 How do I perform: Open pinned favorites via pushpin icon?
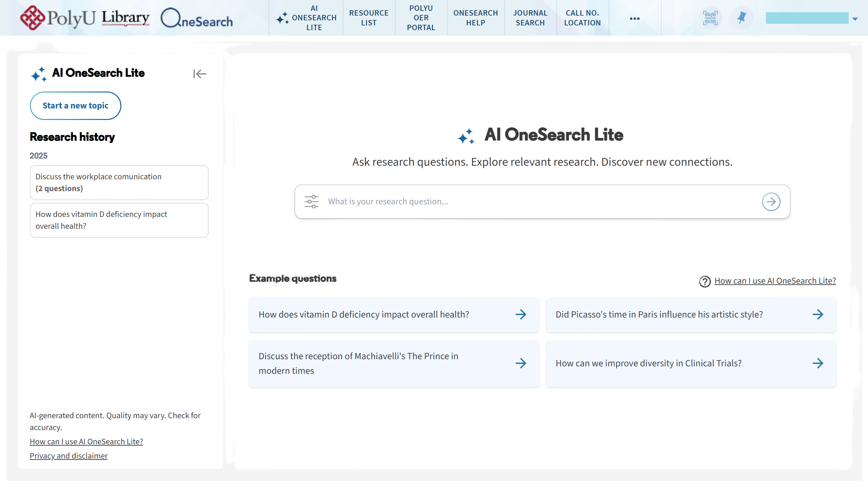coord(742,18)
